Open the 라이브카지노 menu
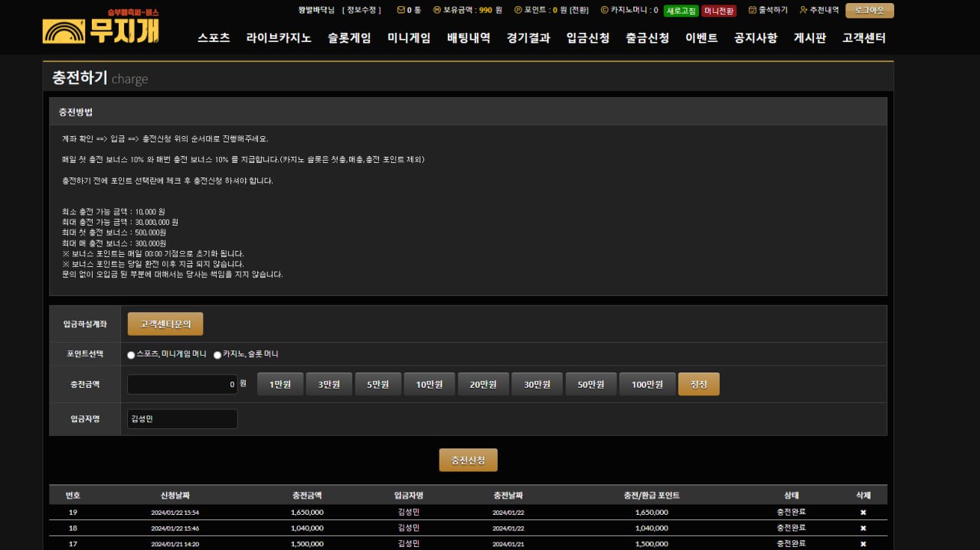The height and width of the screenshot is (550, 980). click(x=278, y=37)
